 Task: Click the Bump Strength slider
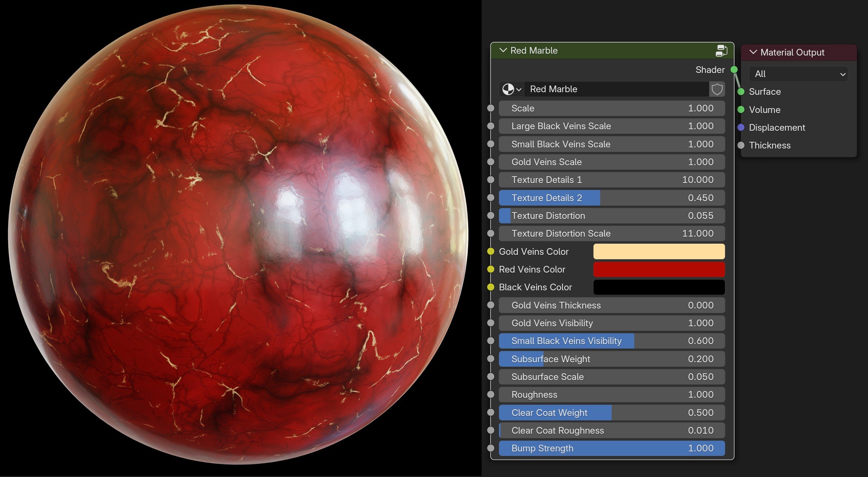pyautogui.click(x=611, y=448)
